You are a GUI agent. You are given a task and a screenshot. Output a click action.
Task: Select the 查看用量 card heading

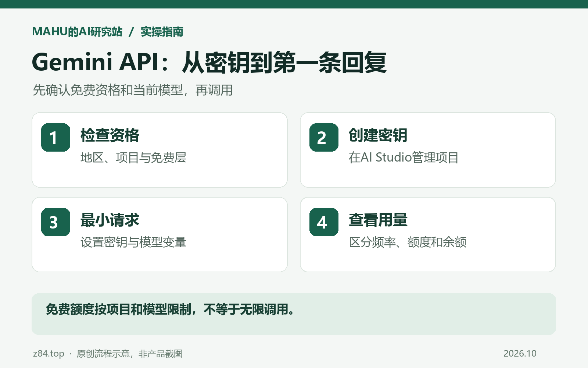pyautogui.click(x=378, y=220)
